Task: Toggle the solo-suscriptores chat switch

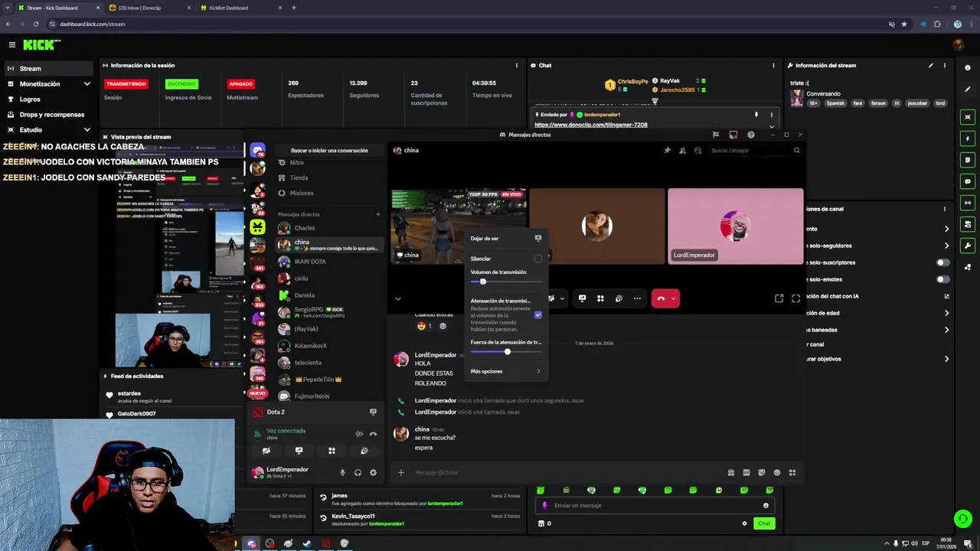Action: pos(943,262)
